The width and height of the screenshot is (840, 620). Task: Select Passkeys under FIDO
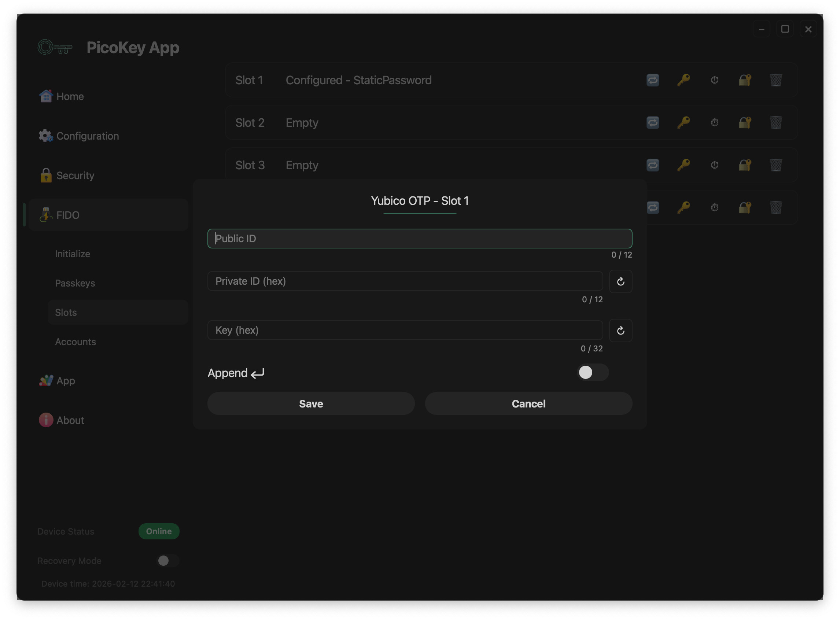click(75, 283)
